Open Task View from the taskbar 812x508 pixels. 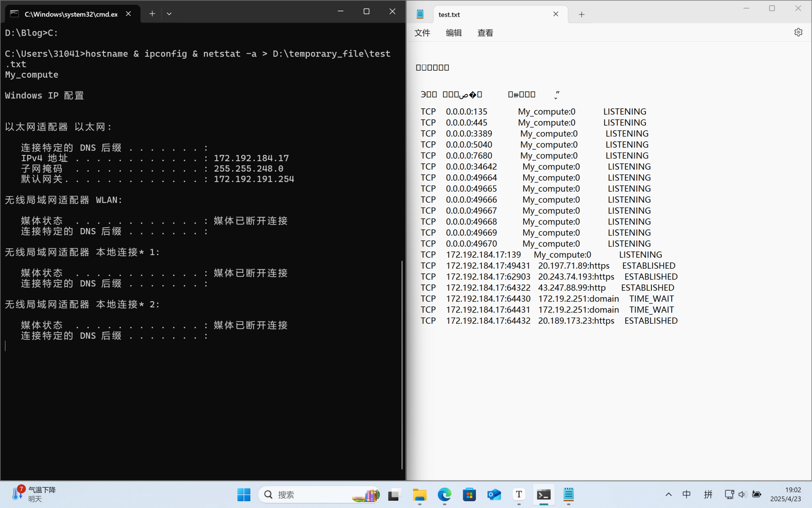pos(394,494)
